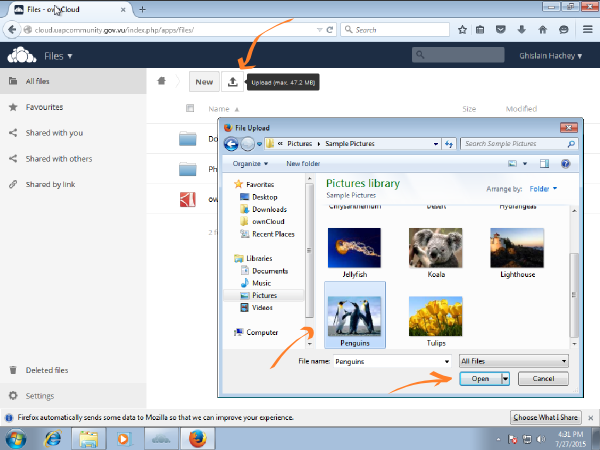
Task: Launch Windows Media Player from taskbar
Action: 123,439
